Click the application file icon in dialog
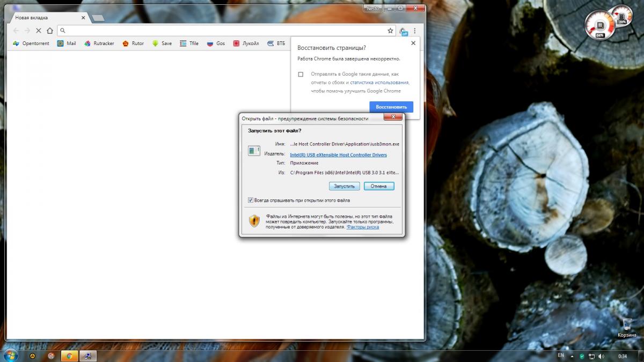The image size is (644, 362). (254, 151)
